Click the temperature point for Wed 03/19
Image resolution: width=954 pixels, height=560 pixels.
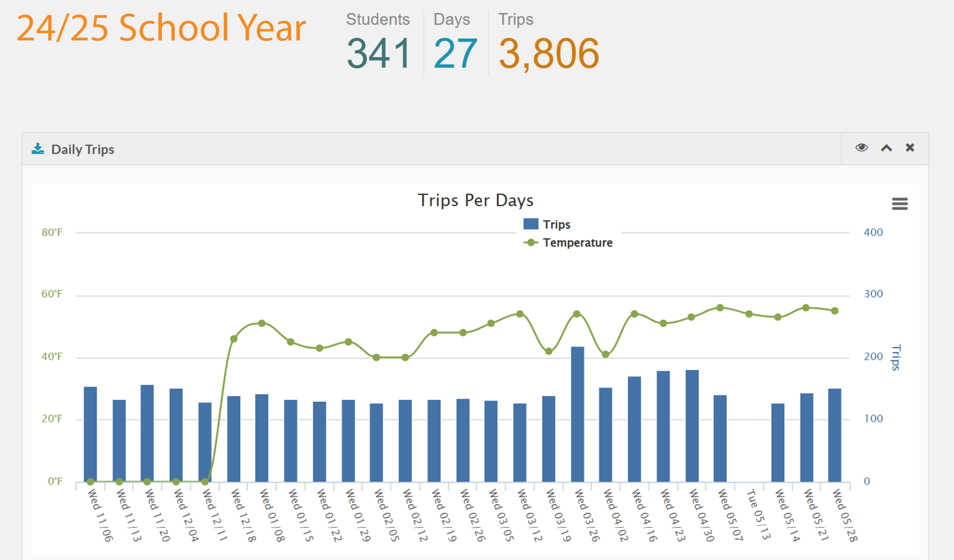tap(549, 352)
